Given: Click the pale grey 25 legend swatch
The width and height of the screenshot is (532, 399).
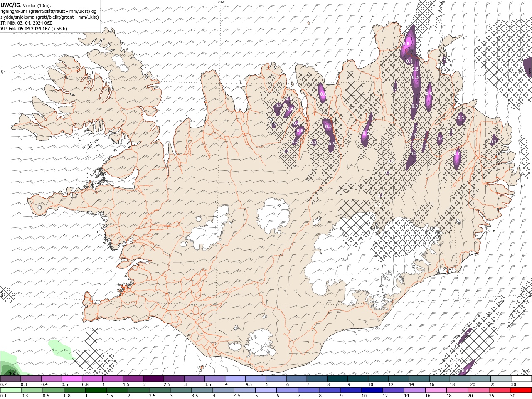Looking at the screenshot, I should click(501, 379).
